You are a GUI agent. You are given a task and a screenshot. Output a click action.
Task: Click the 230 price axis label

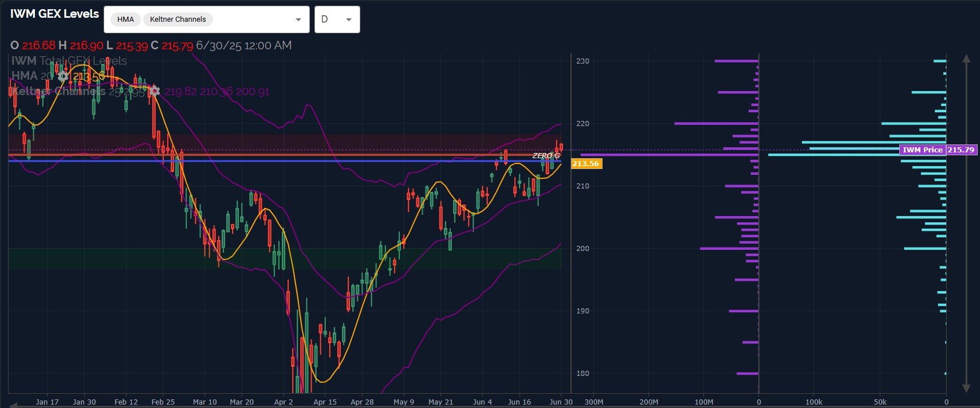click(583, 61)
